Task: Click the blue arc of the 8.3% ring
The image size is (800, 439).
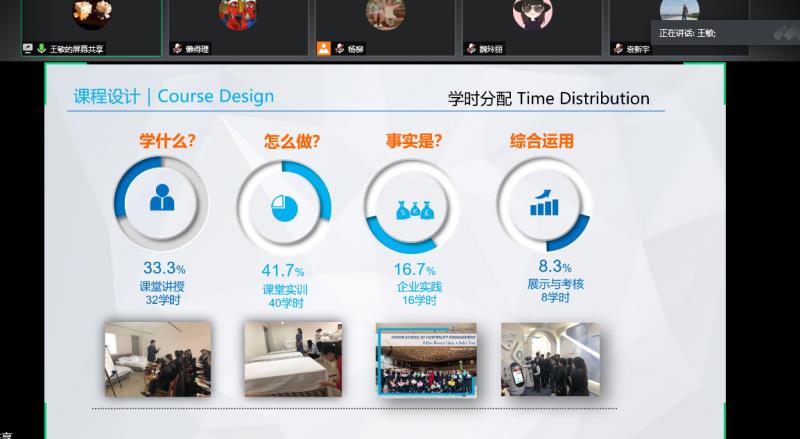Action: (571, 237)
